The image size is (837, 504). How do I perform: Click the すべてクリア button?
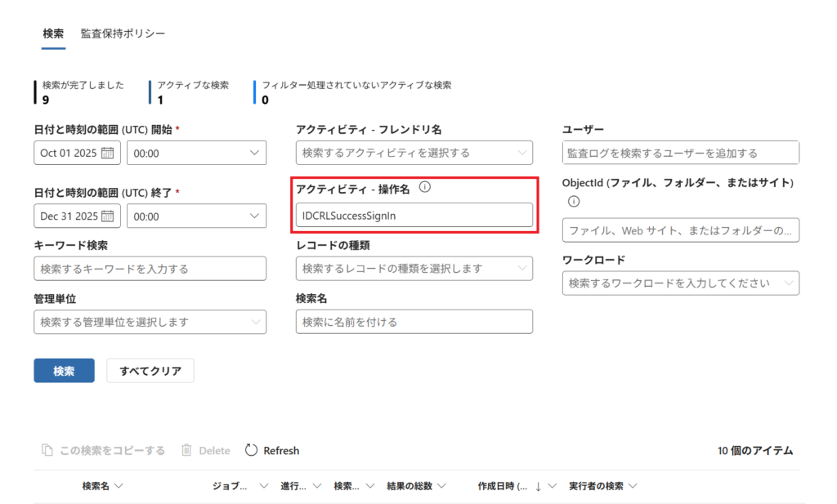click(150, 370)
